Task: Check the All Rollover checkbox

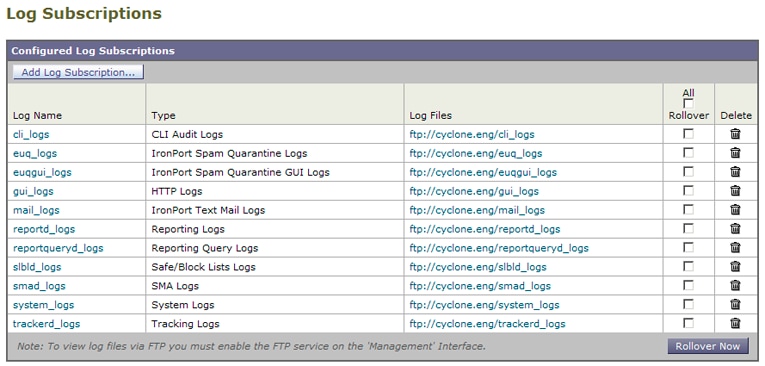Action: [688, 104]
